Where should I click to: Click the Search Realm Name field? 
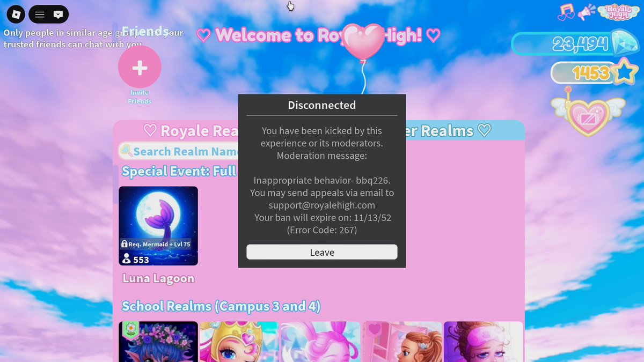pos(180,151)
